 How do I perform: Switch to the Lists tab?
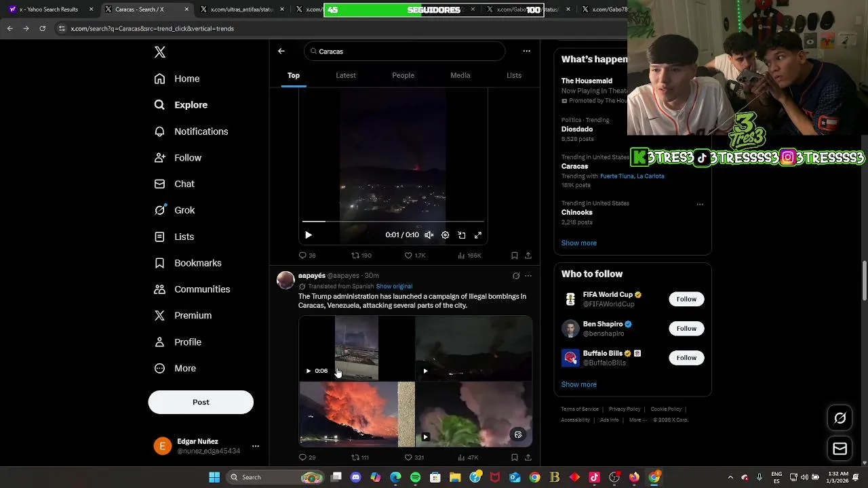[x=514, y=75]
